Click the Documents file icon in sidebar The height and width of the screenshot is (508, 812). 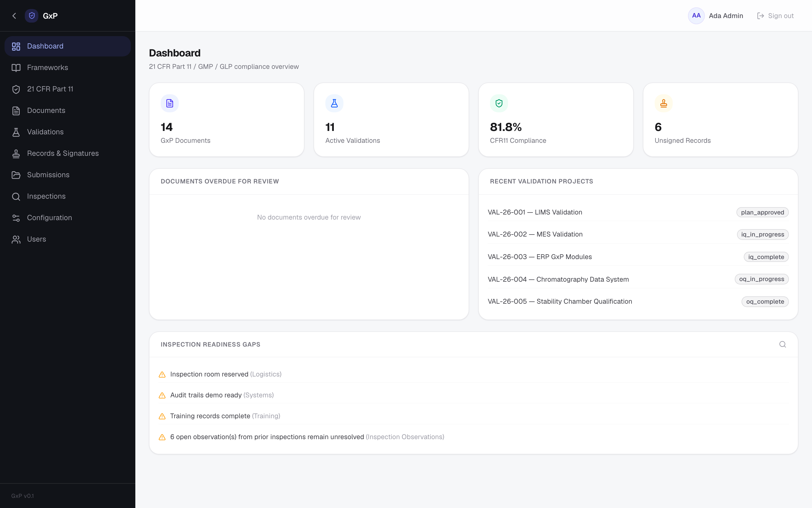coord(16,111)
